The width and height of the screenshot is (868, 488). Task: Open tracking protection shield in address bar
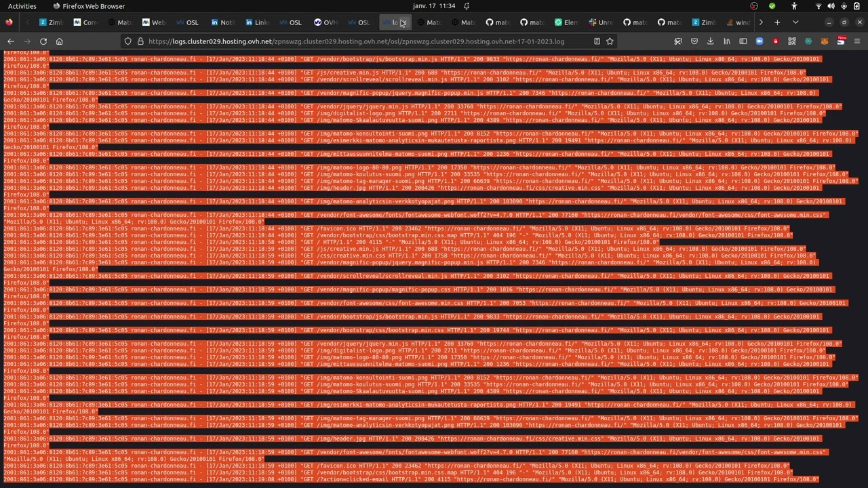point(127,41)
